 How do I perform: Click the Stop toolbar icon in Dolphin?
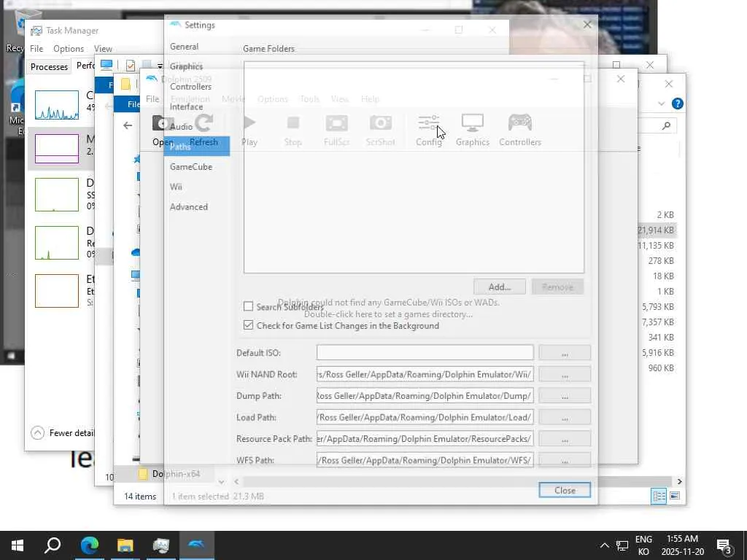click(x=293, y=123)
